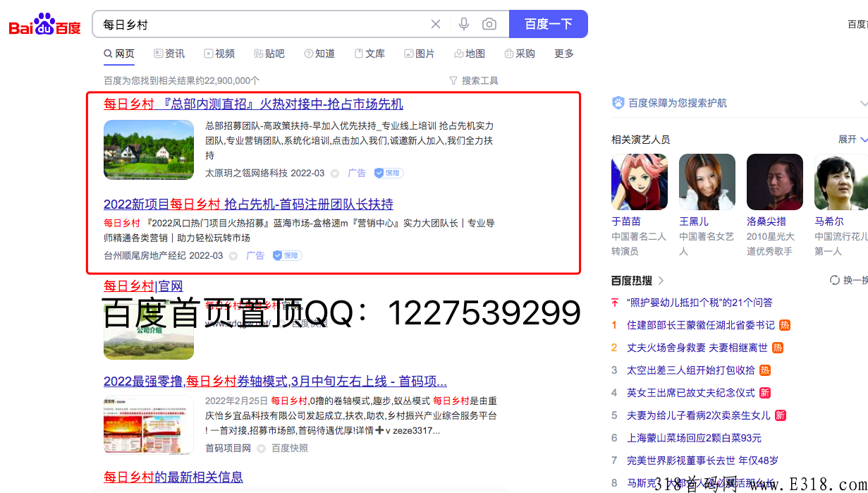
Task: Open the 每日乡村|官网 result
Action: tap(143, 286)
